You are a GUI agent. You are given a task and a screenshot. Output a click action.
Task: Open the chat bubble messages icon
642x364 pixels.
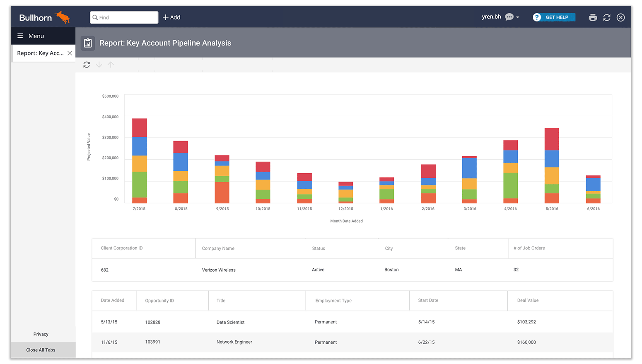click(x=509, y=17)
